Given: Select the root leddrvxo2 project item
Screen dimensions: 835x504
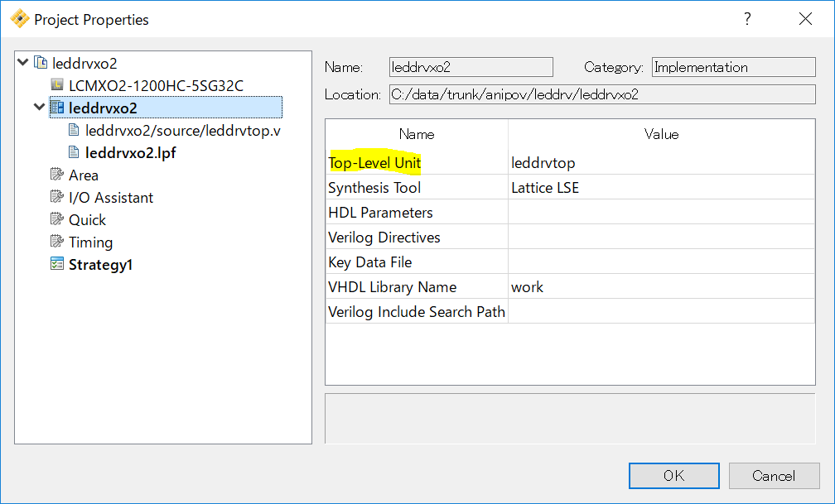Looking at the screenshot, I should point(84,64).
